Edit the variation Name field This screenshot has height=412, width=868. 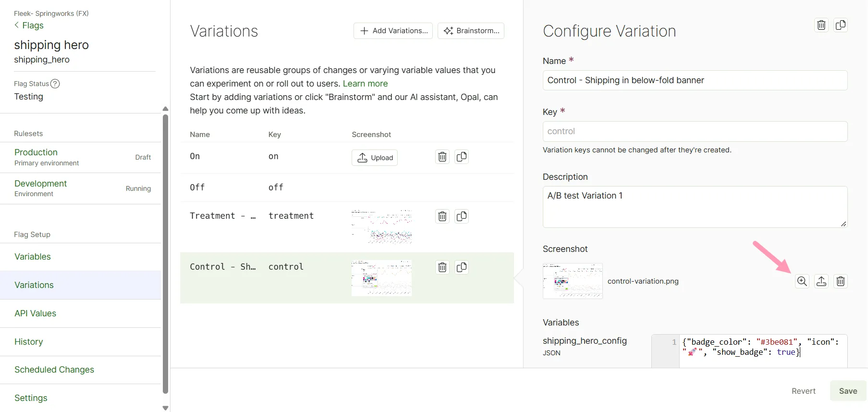(695, 80)
